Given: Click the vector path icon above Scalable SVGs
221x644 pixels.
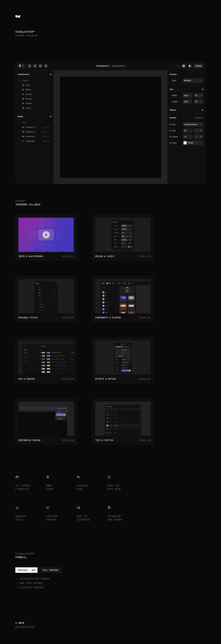Looking at the screenshot, I should coord(78,477).
